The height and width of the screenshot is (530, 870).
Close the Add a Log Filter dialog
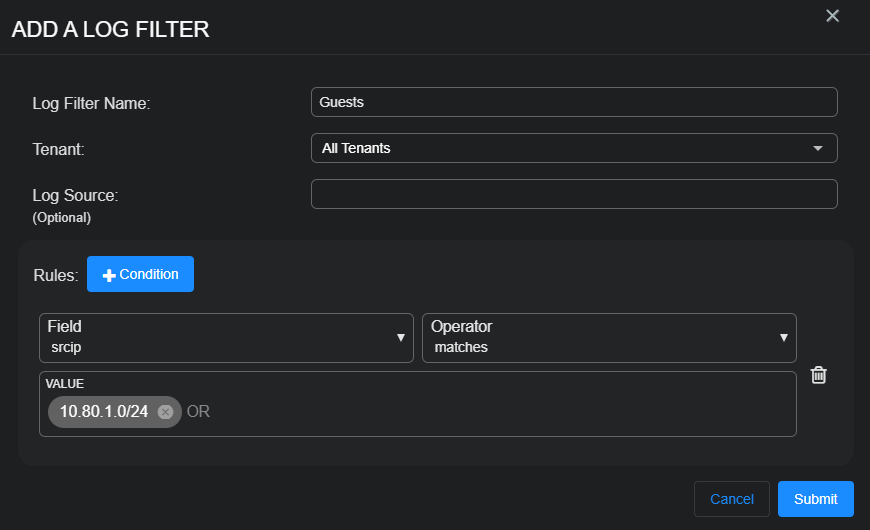(x=832, y=16)
